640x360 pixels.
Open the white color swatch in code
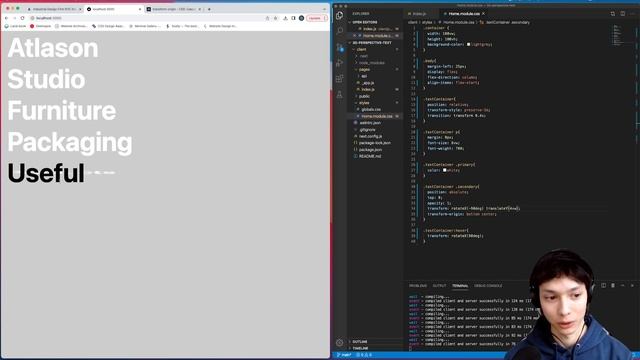444,170
